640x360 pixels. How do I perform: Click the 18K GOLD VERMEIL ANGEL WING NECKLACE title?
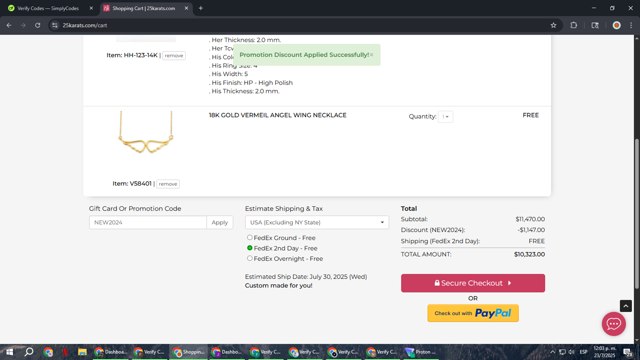tap(278, 115)
